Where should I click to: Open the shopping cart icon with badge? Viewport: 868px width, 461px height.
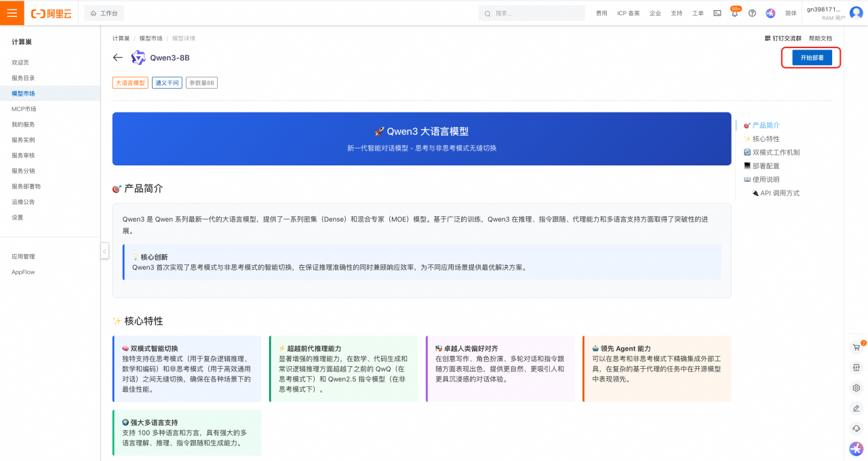point(856,347)
